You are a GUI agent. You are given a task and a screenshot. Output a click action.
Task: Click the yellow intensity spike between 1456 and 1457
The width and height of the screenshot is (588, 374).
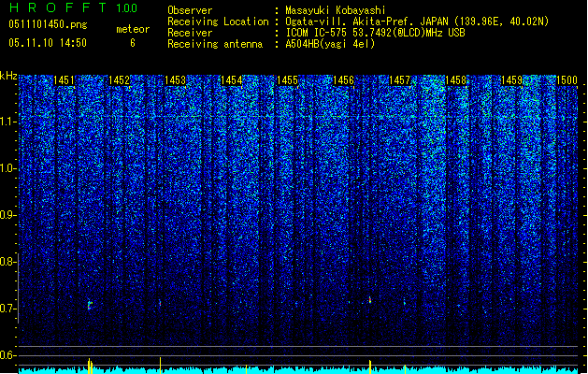click(370, 367)
